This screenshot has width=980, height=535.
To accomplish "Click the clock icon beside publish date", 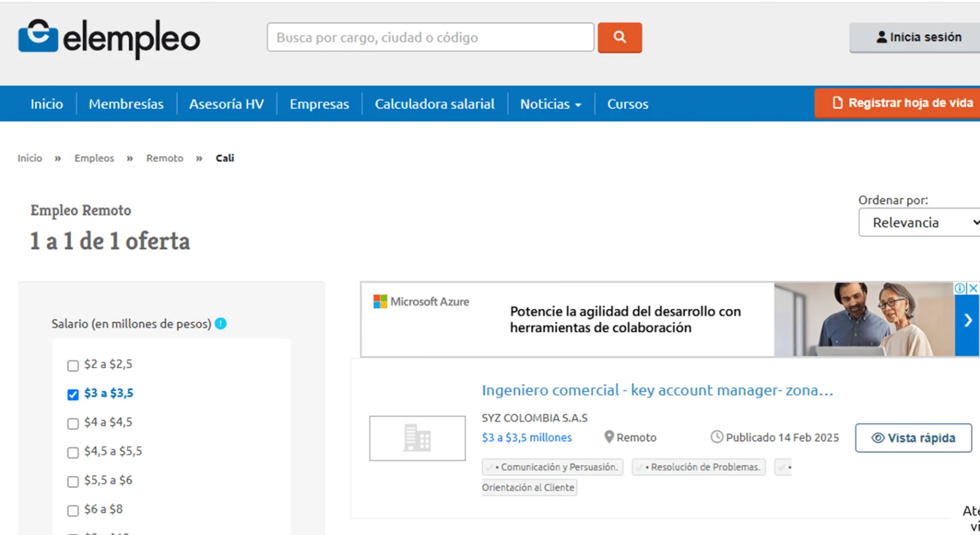I will (x=717, y=437).
